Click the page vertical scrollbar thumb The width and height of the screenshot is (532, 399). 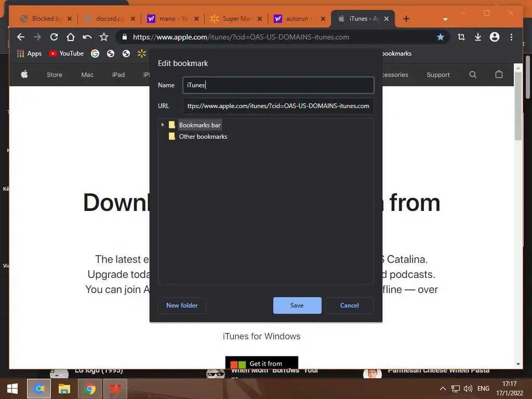pos(518,105)
